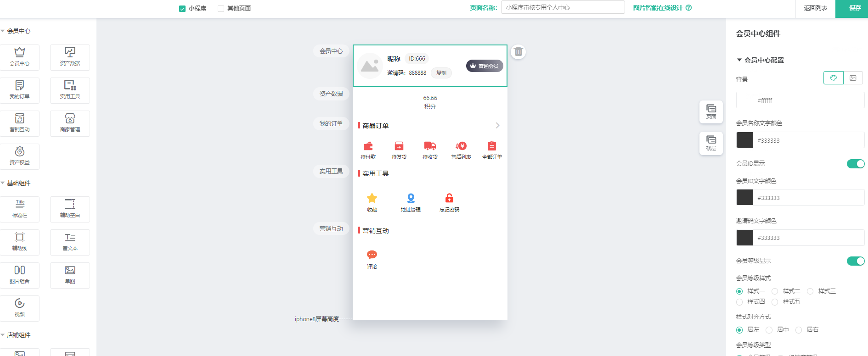
Task: Select 样式二 member level style
Action: [x=775, y=291]
